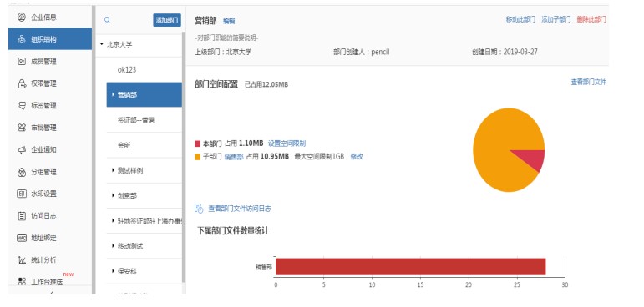Click the red 销售部 bar in chart
Viewport: 644px width, 307px height.
click(411, 267)
